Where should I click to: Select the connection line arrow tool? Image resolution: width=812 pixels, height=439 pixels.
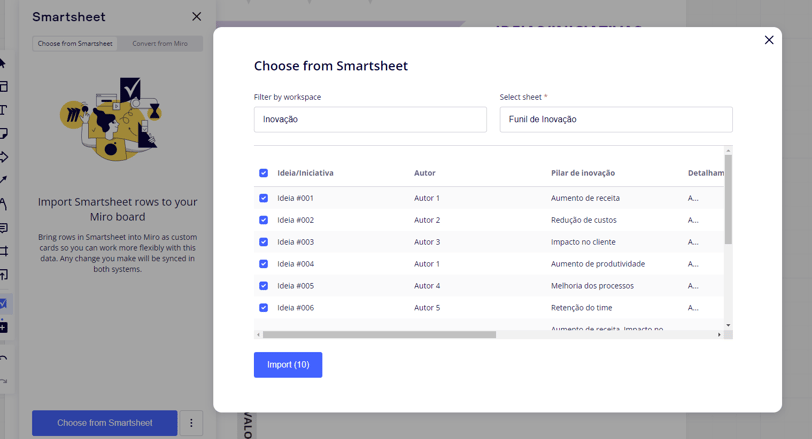(3, 180)
